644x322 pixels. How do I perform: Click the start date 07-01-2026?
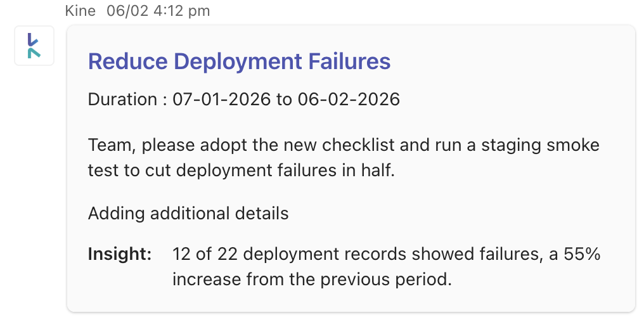click(222, 100)
